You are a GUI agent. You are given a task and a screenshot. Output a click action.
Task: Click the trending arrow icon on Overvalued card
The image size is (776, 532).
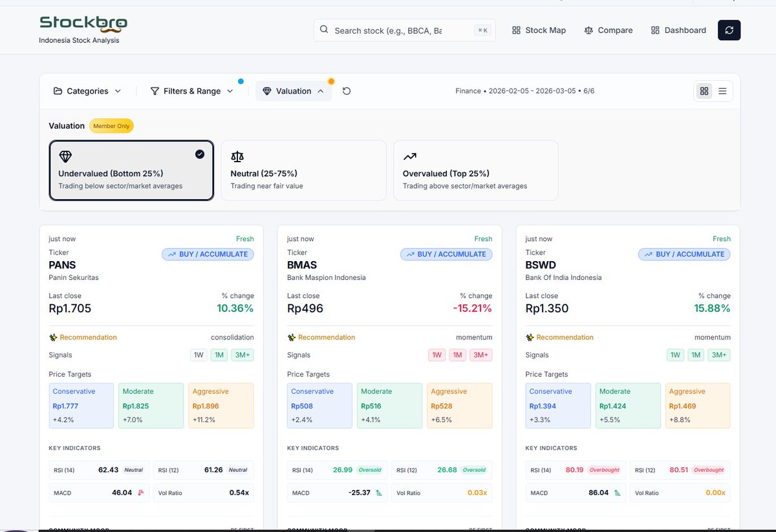[409, 156]
